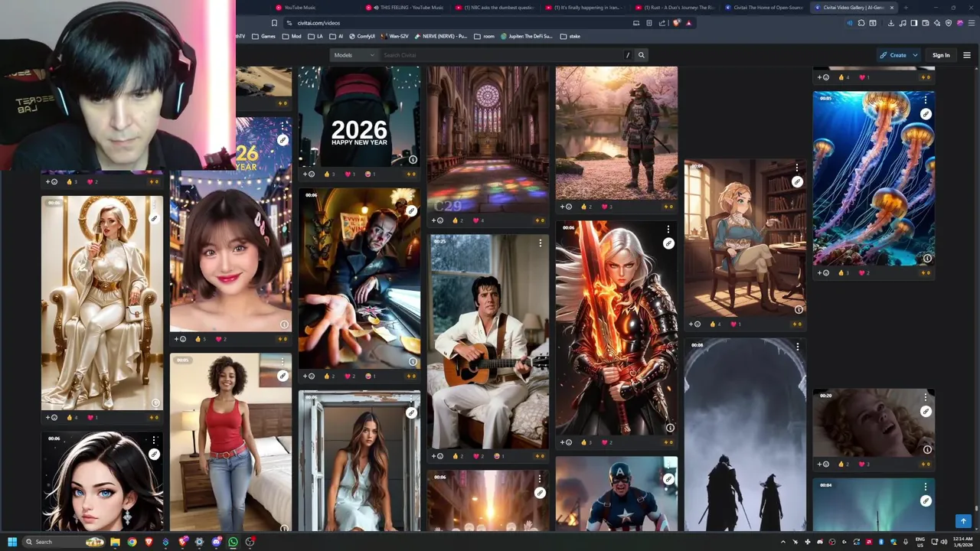Image resolution: width=980 pixels, height=551 pixels.
Task: Switch to THIS FEELING - YouTube Music tab
Action: (406, 8)
